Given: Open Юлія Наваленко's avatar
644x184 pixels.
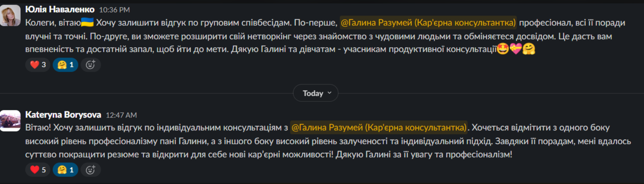Looking at the screenshot, I should point(10,15).
